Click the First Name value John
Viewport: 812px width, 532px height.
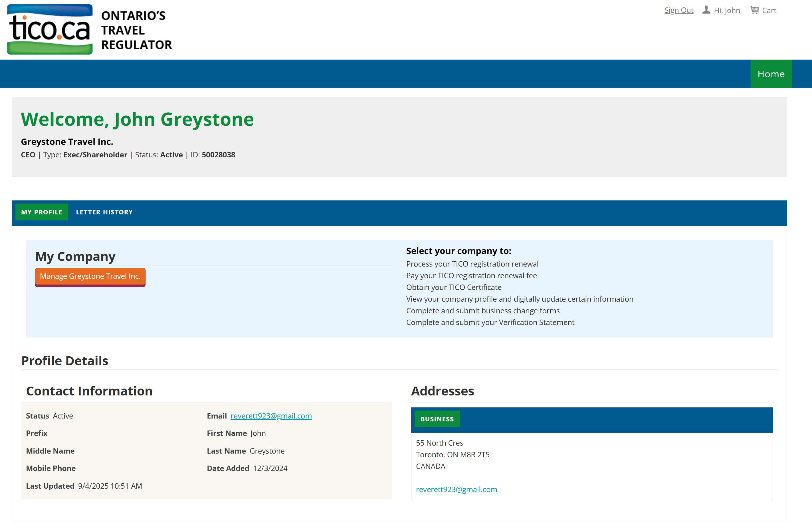tap(258, 433)
